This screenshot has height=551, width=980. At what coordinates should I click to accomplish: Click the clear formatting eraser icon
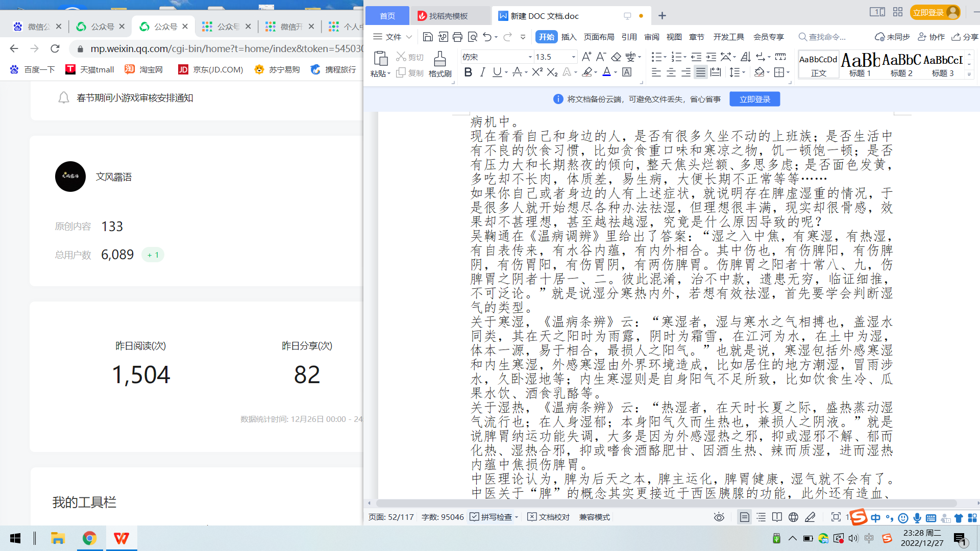pos(616,57)
